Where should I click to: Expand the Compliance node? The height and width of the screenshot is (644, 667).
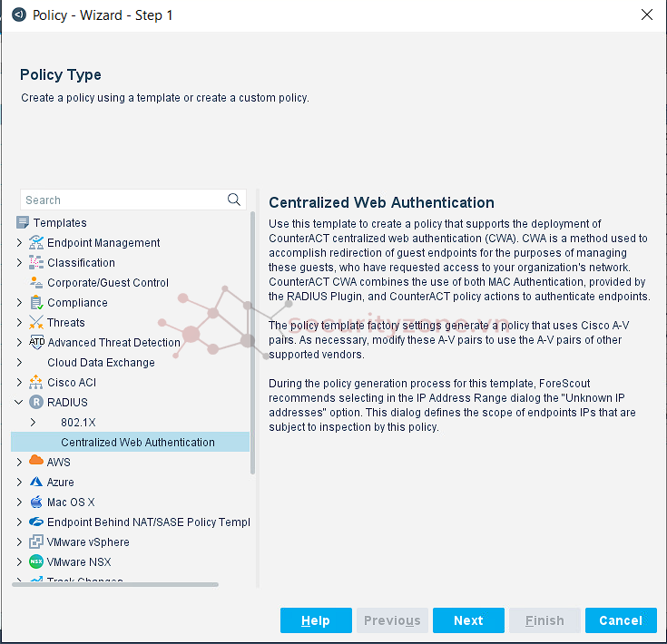[19, 302]
